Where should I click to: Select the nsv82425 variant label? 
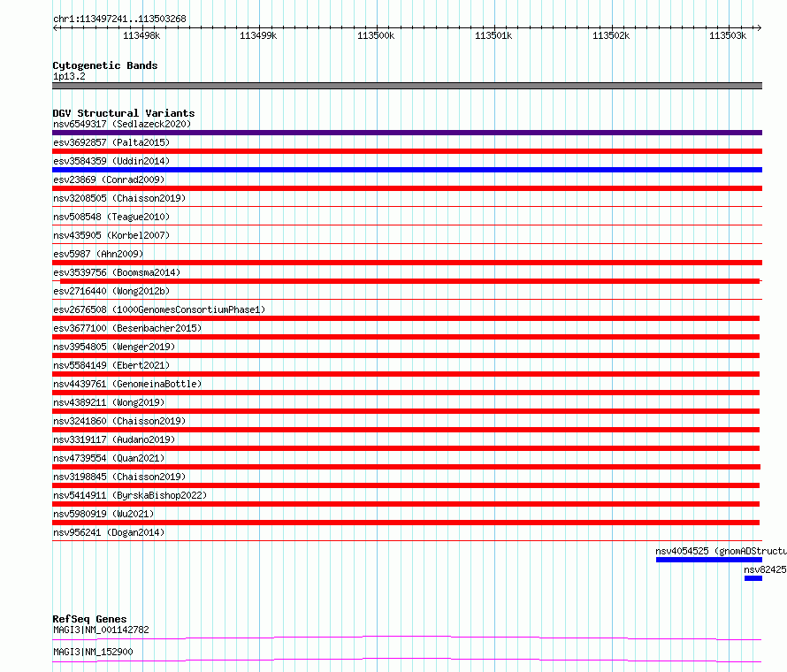(x=766, y=569)
